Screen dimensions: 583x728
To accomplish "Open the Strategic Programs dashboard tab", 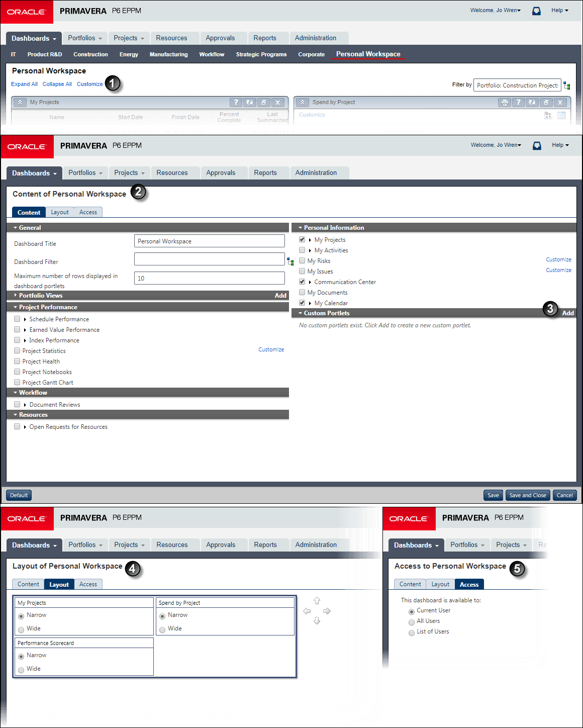I will click(x=261, y=54).
